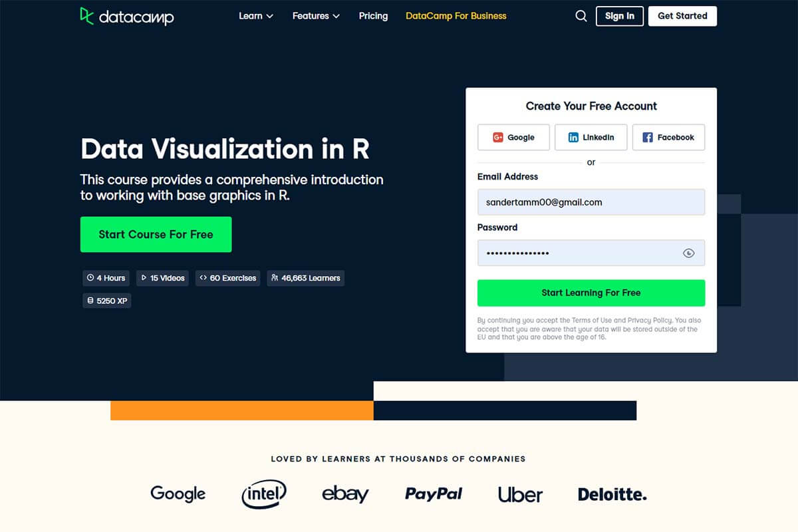Click the Data Visualization in R heading
798x532 pixels.
pos(225,148)
